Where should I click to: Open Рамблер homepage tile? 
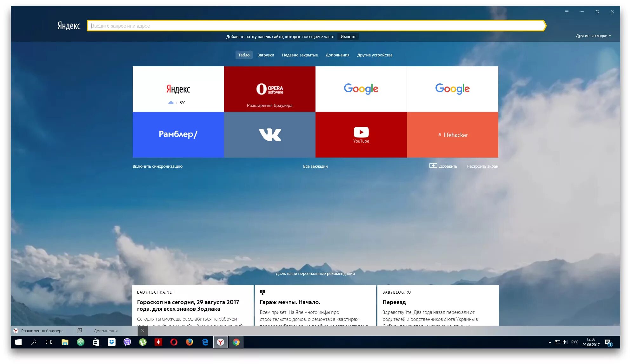[x=179, y=134]
